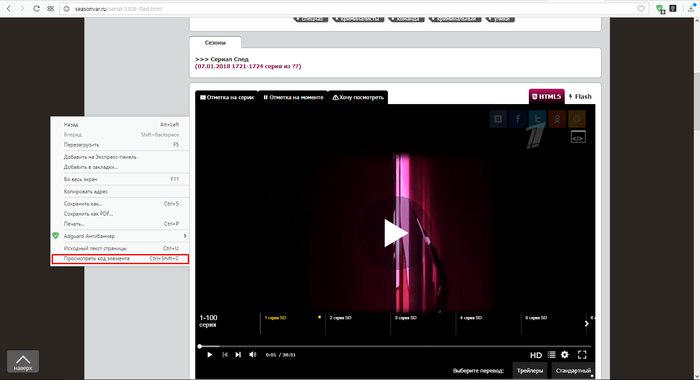Viewport: 700px width, 380px height.
Task: Open the 1-100 серия range selector
Action: click(208, 321)
